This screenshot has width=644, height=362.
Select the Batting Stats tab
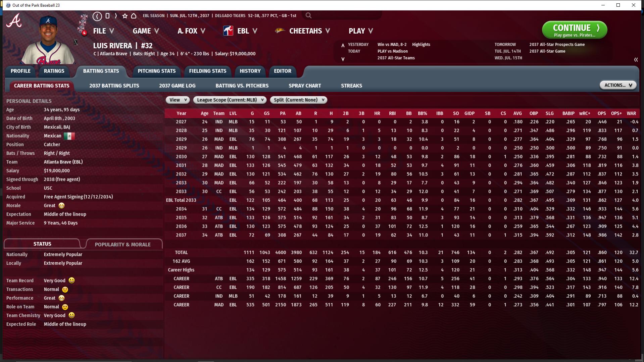coord(101,71)
